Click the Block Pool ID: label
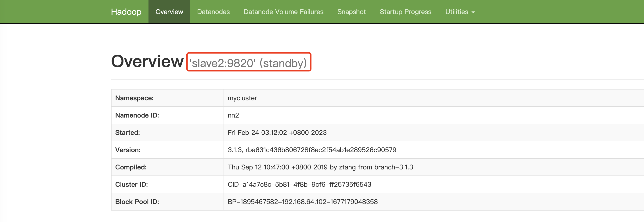 point(137,201)
